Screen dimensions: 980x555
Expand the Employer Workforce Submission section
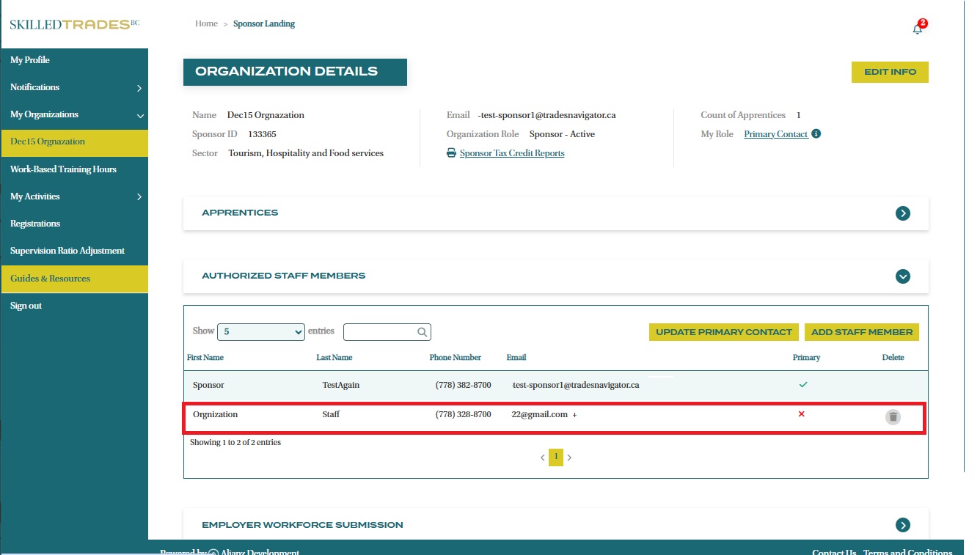tap(902, 525)
